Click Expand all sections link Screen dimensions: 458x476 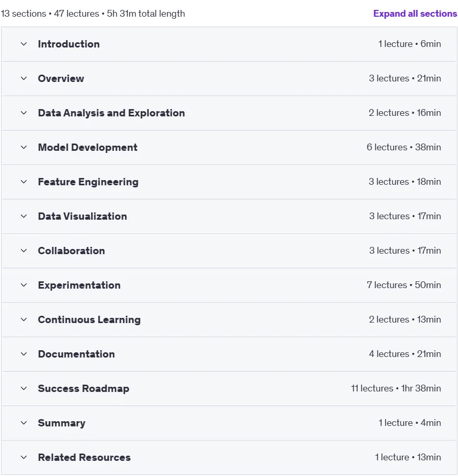tap(415, 14)
